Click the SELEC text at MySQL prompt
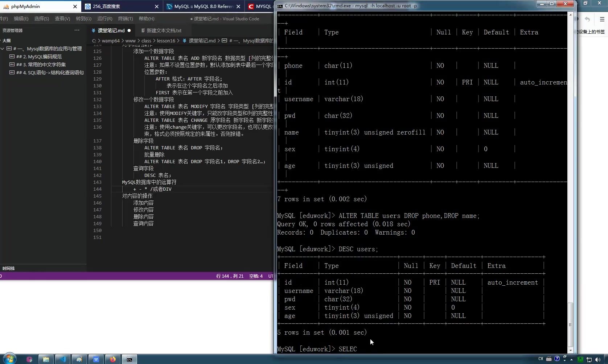 [348, 349]
